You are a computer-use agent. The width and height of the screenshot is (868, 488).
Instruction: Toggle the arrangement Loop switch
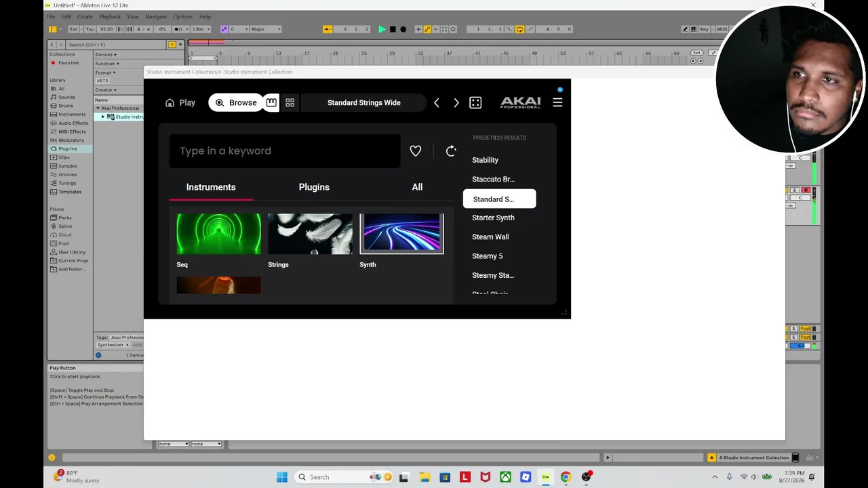click(519, 29)
